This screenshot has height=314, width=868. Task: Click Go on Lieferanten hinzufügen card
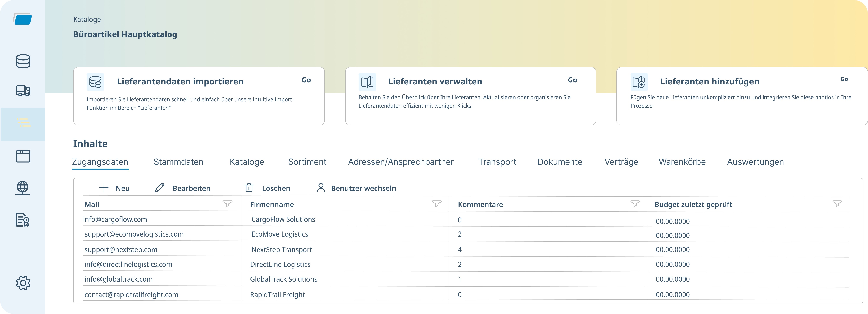844,79
